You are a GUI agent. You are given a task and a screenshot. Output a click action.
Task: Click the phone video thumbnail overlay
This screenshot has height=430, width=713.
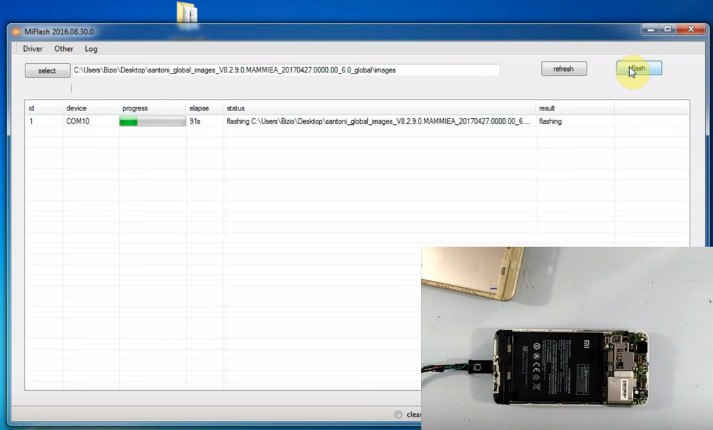(x=567, y=338)
